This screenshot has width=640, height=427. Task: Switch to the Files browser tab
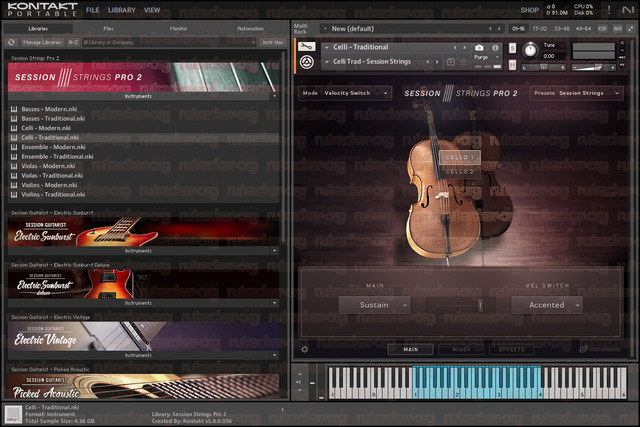point(109,29)
